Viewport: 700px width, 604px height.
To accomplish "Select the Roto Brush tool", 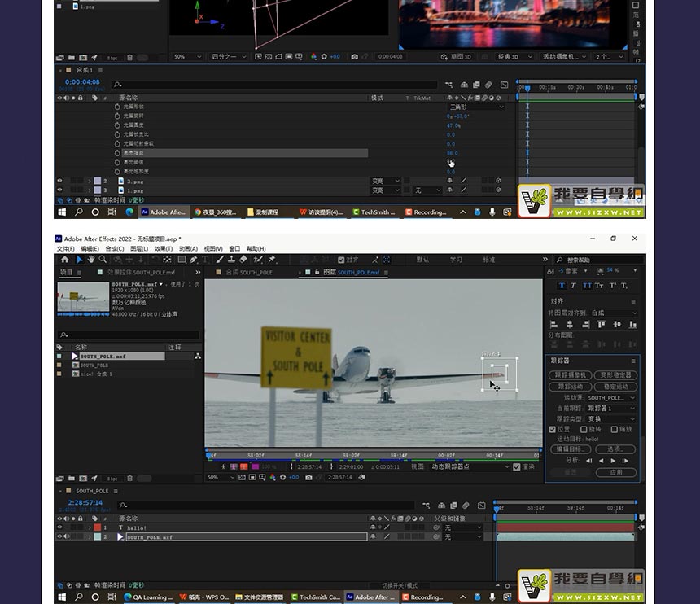I will pyautogui.click(x=258, y=260).
